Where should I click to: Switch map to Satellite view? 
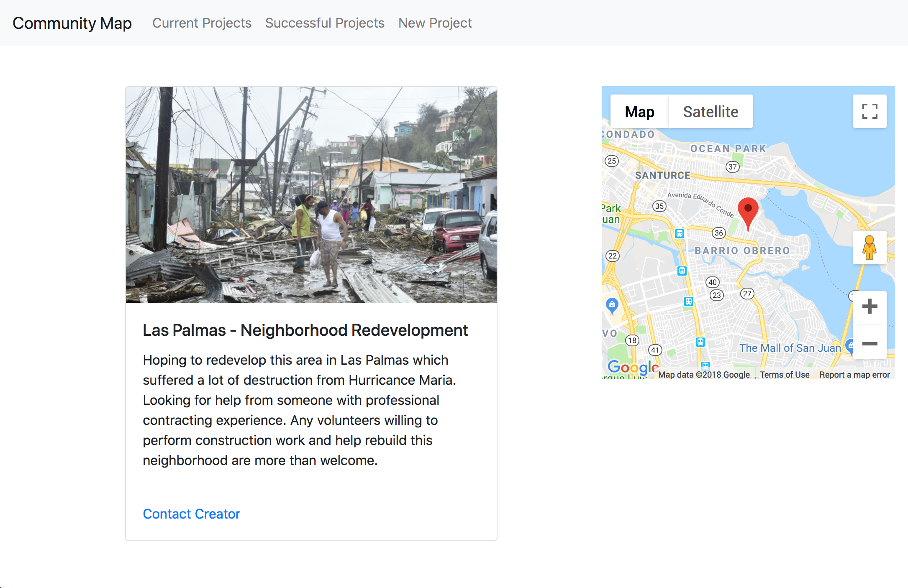pyautogui.click(x=710, y=112)
